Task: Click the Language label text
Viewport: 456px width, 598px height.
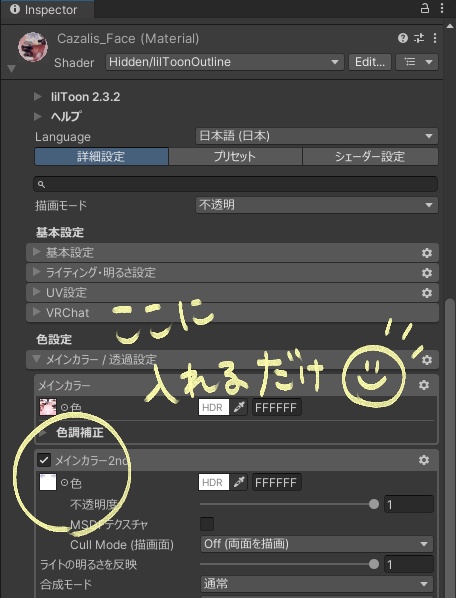Action: tap(63, 137)
